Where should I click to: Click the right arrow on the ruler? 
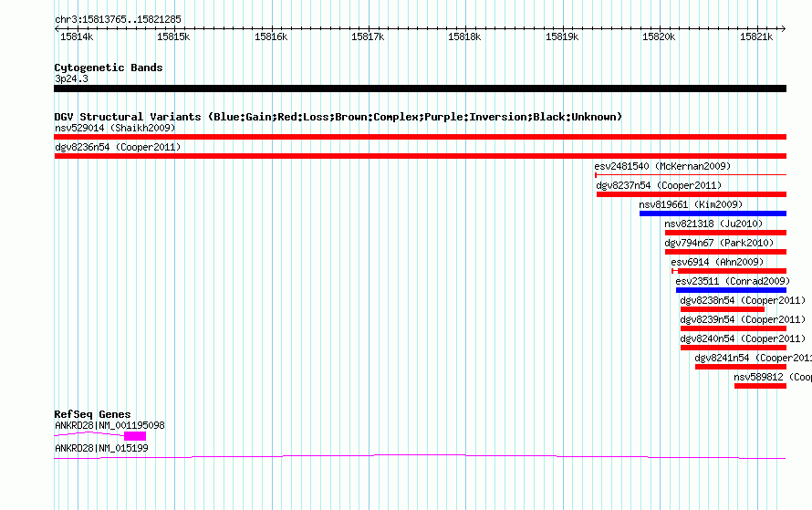coord(784,29)
